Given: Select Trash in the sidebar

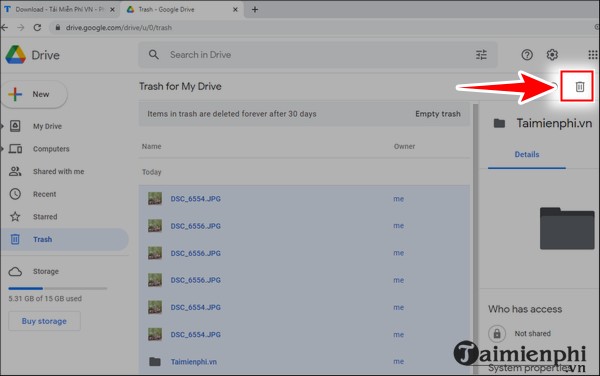Looking at the screenshot, I should [64, 239].
